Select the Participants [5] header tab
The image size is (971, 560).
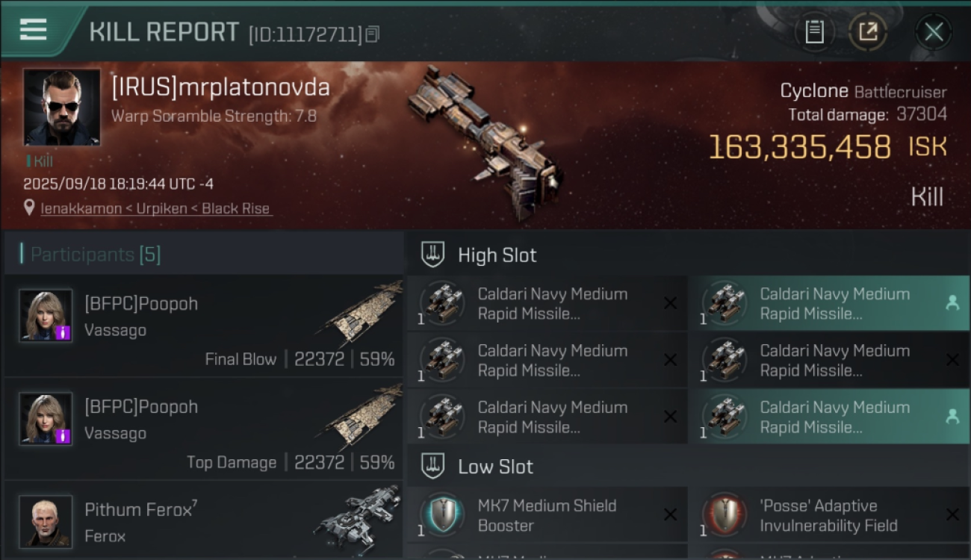[x=96, y=255]
